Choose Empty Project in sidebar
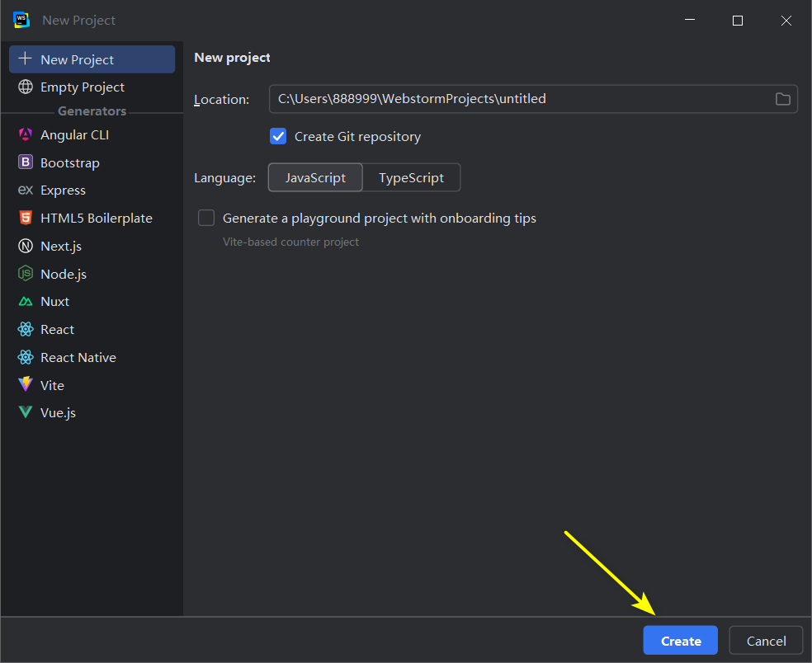The image size is (812, 663). pos(92,87)
